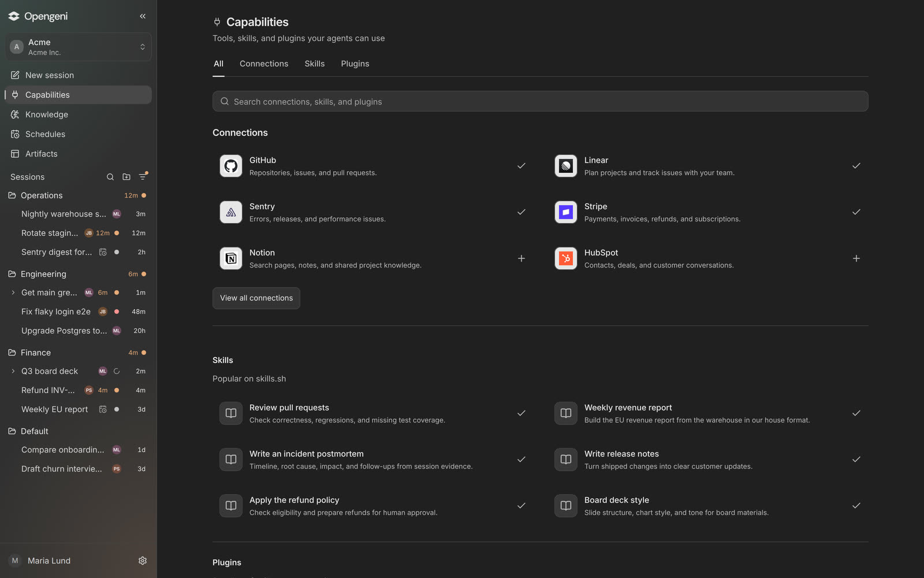This screenshot has width=924, height=578.
Task: Open Fix flaky login e2e session
Action: [79, 312]
